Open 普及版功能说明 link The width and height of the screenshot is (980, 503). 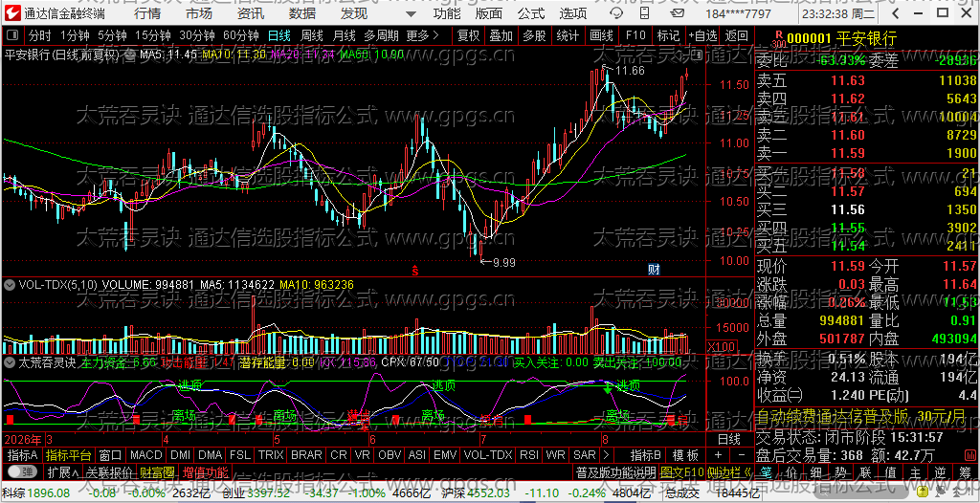[615, 471]
